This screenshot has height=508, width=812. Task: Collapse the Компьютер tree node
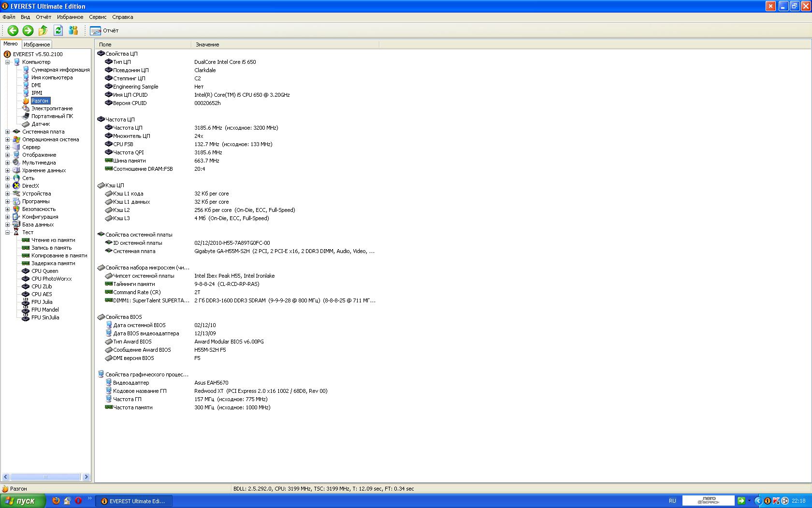7,62
